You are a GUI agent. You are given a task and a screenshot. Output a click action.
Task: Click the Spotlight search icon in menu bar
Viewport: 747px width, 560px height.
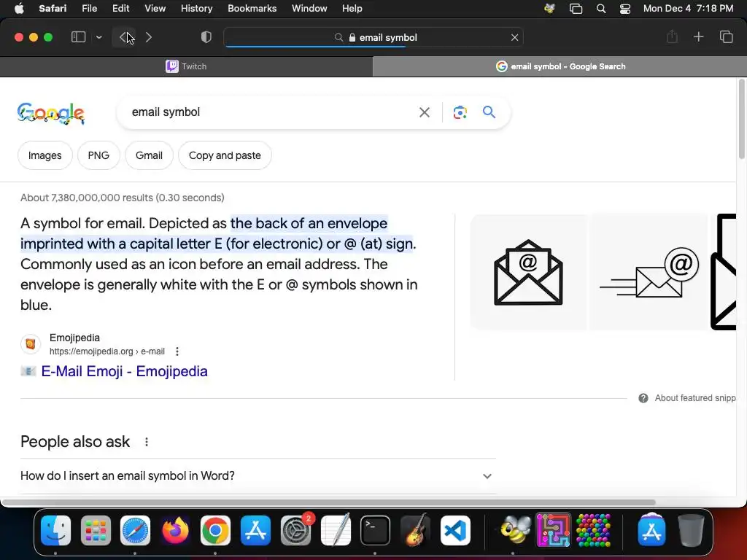click(601, 9)
